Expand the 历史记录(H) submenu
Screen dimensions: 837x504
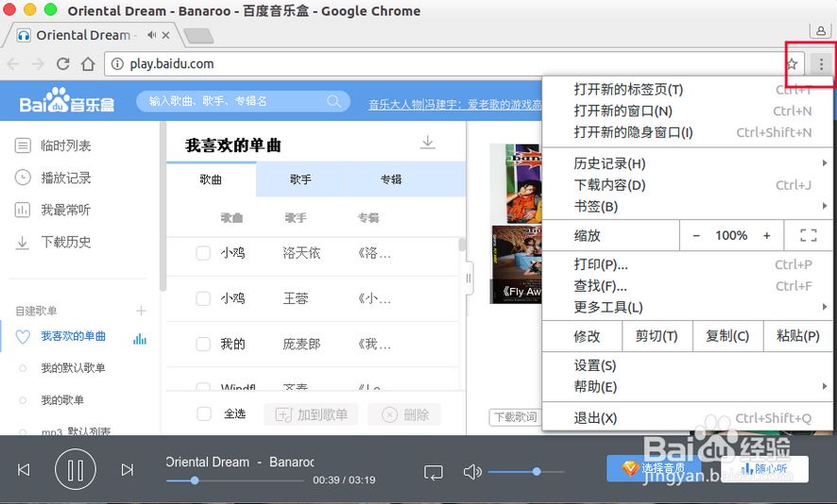click(688, 163)
